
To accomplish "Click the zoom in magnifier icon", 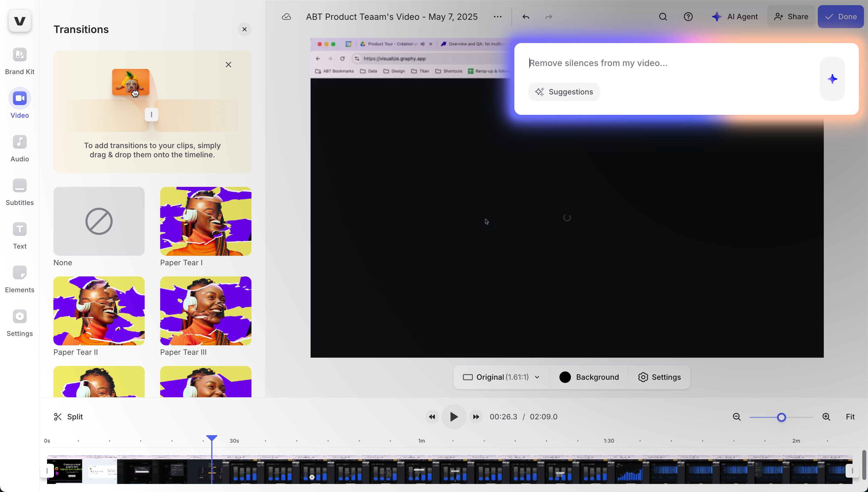I will pos(826,417).
